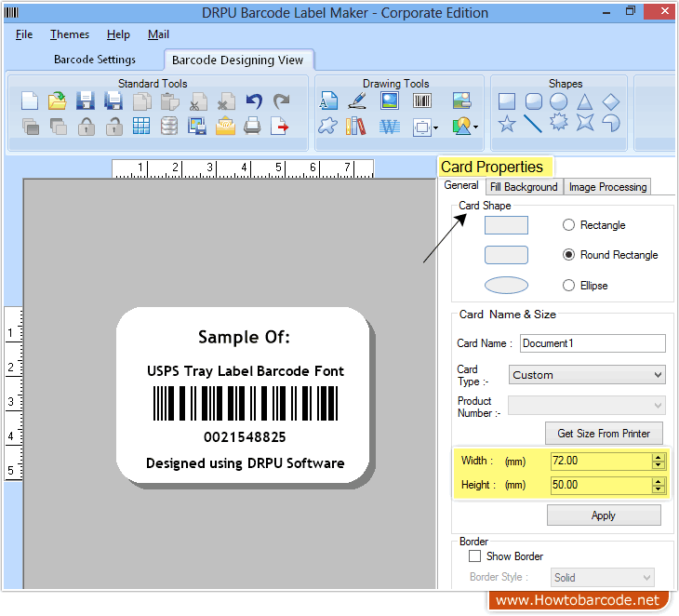
Task: Select the barcode image on the label
Action: 246,403
